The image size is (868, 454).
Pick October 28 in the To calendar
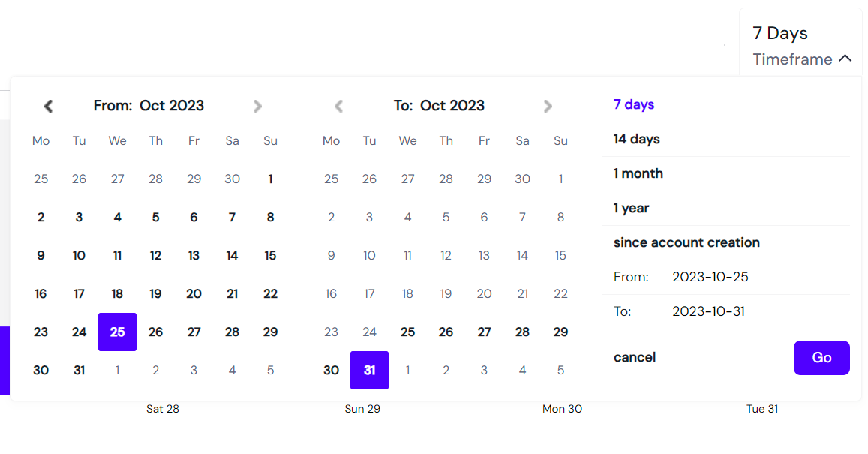[522, 332]
